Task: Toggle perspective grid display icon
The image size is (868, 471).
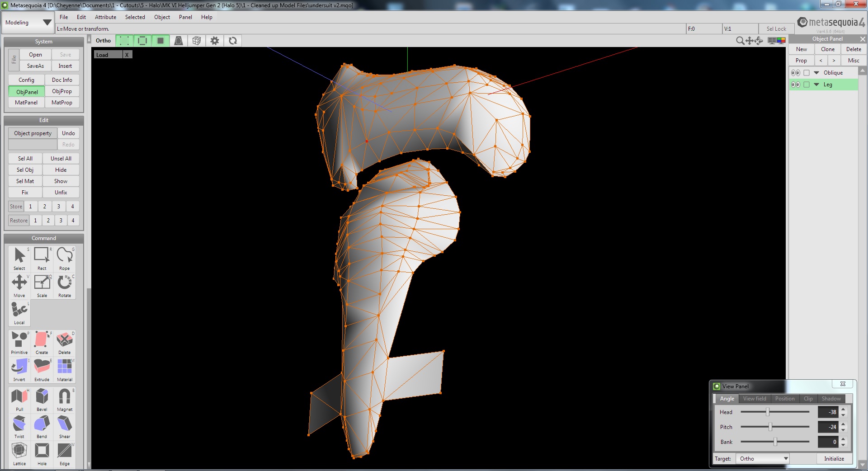Action: (179, 41)
